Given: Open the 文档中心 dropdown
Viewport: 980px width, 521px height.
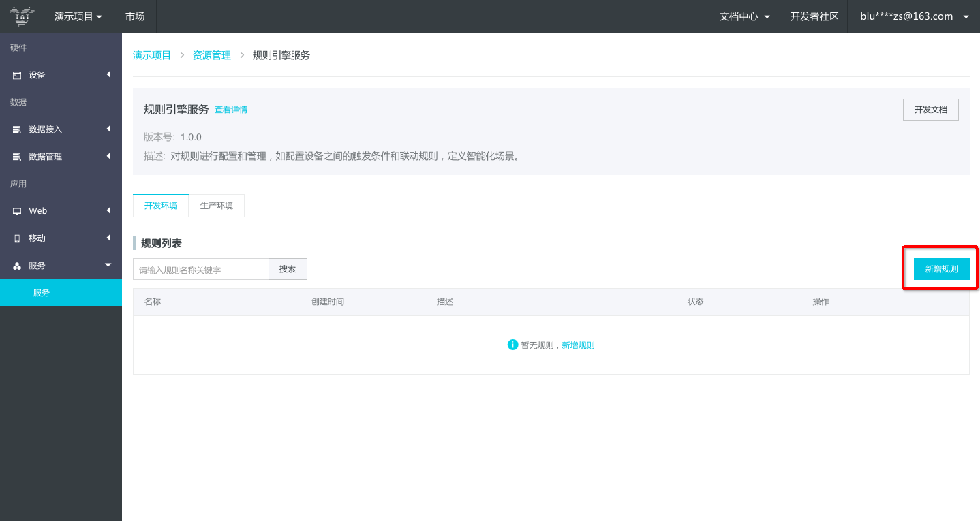Looking at the screenshot, I should pos(745,16).
